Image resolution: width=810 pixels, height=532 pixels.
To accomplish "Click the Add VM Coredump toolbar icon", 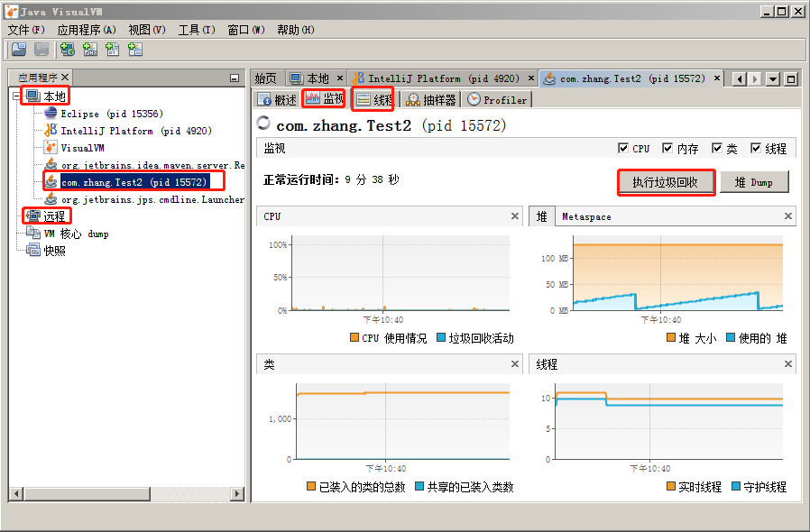I will coord(113,50).
